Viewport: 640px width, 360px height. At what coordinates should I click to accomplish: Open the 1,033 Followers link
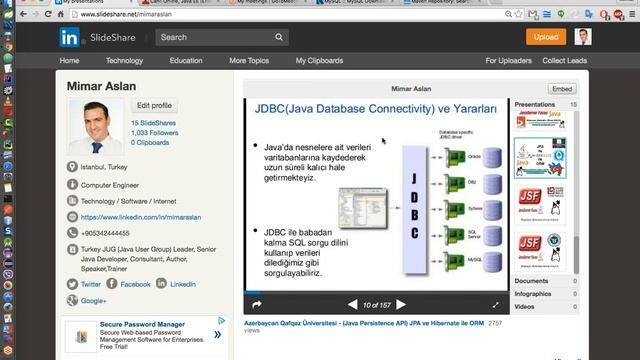[x=155, y=133]
